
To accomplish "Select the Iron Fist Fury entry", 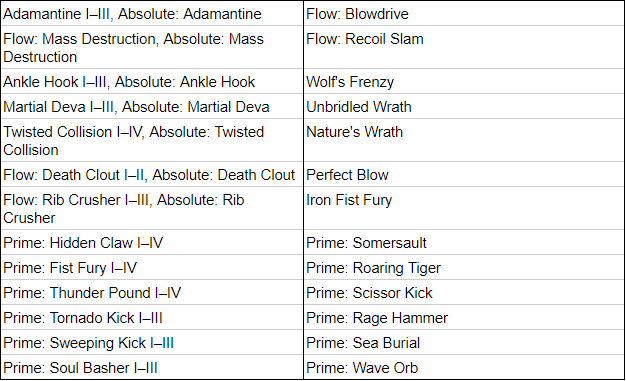I will (464, 208).
